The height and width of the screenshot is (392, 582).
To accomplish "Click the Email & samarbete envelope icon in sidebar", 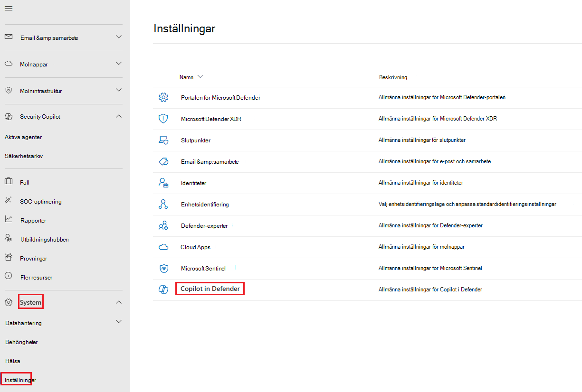I will coord(9,37).
